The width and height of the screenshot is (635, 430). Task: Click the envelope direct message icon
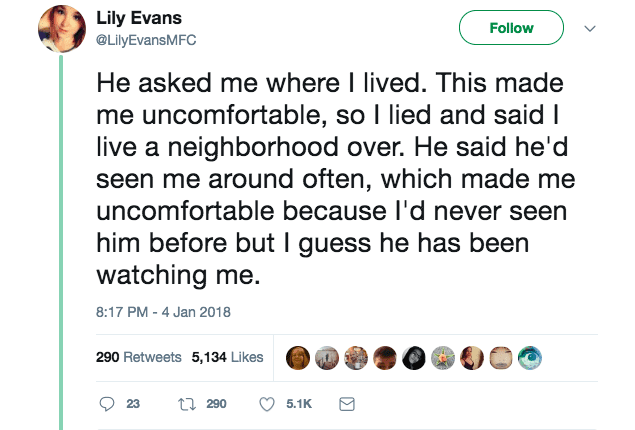pyautogui.click(x=347, y=404)
